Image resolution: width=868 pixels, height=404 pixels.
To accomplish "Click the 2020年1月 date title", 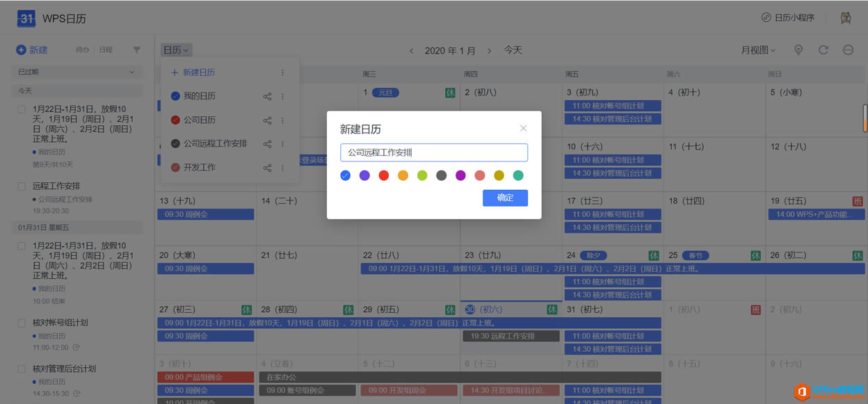I will [450, 51].
